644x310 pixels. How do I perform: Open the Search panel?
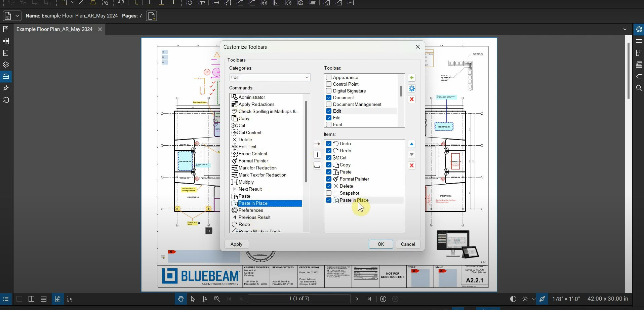tap(639, 88)
